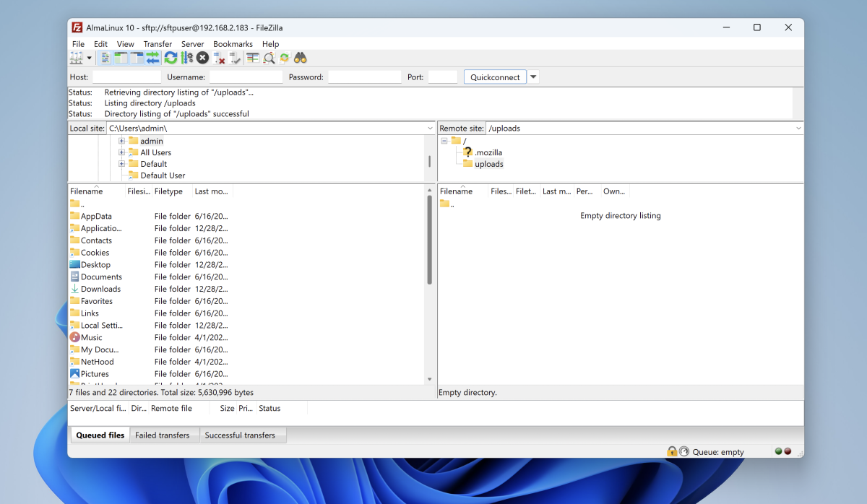Open the directory listing filters icon

(252, 58)
